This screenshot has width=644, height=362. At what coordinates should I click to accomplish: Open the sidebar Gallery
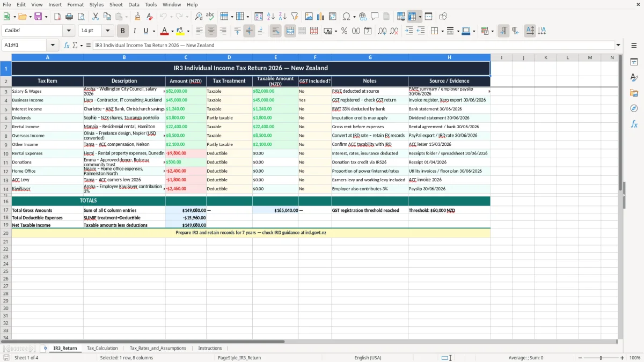(634, 93)
